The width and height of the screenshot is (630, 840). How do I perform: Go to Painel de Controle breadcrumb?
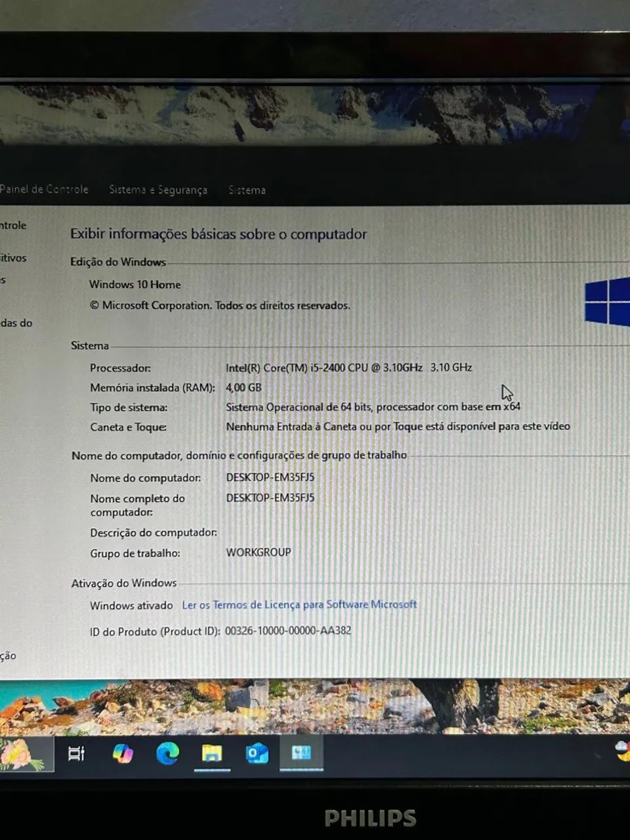(44, 189)
